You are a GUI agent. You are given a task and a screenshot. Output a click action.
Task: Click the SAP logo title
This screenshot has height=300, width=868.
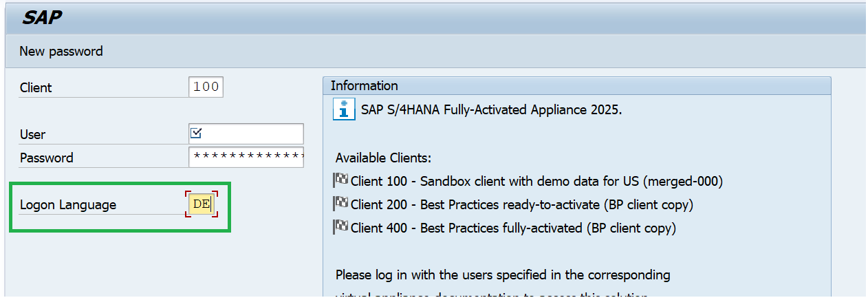pyautogui.click(x=42, y=18)
